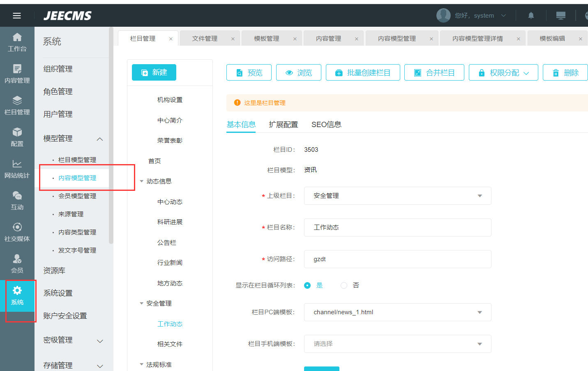The image size is (588, 371).
Task: Click the 新建 button
Action: pyautogui.click(x=154, y=72)
